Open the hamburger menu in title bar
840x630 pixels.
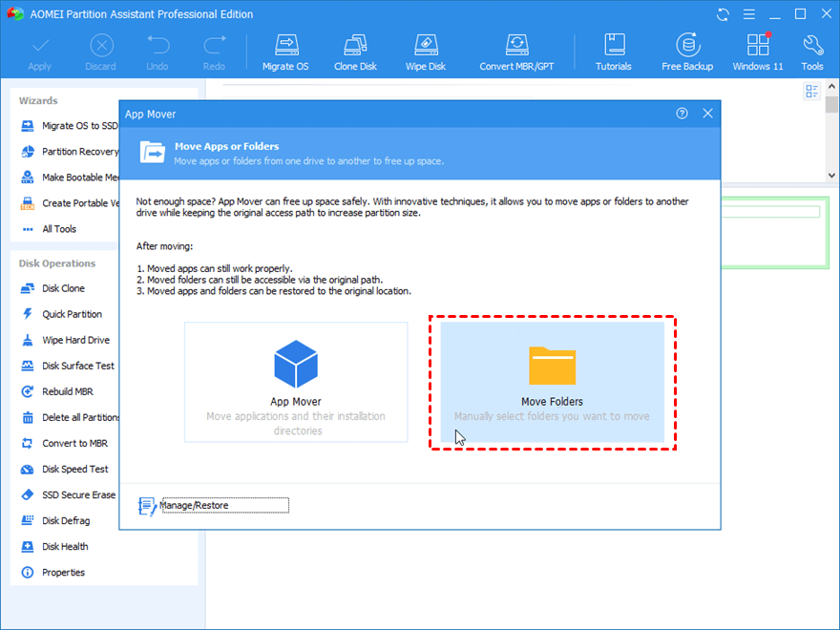coord(749,14)
